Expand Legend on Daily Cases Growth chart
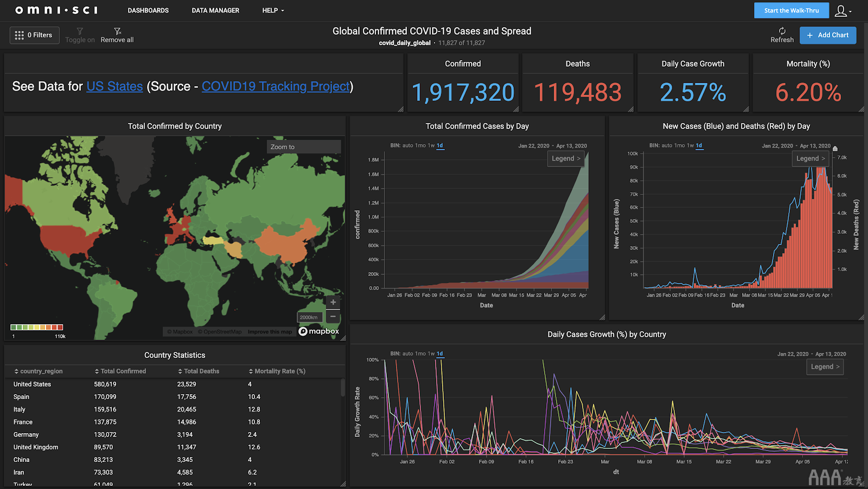Image resolution: width=868 pixels, height=489 pixels. pos(825,367)
